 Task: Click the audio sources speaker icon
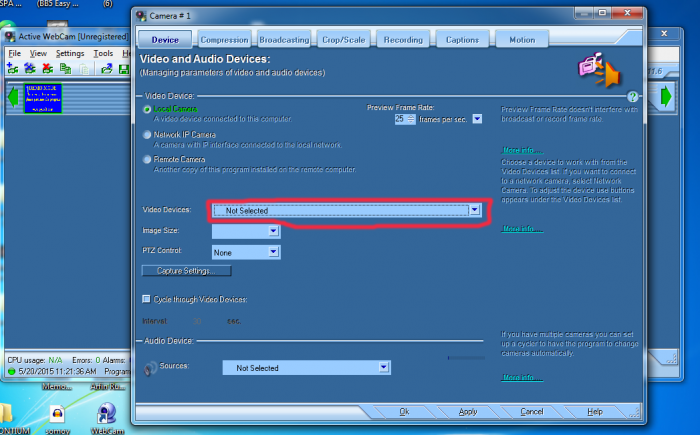coord(150,368)
